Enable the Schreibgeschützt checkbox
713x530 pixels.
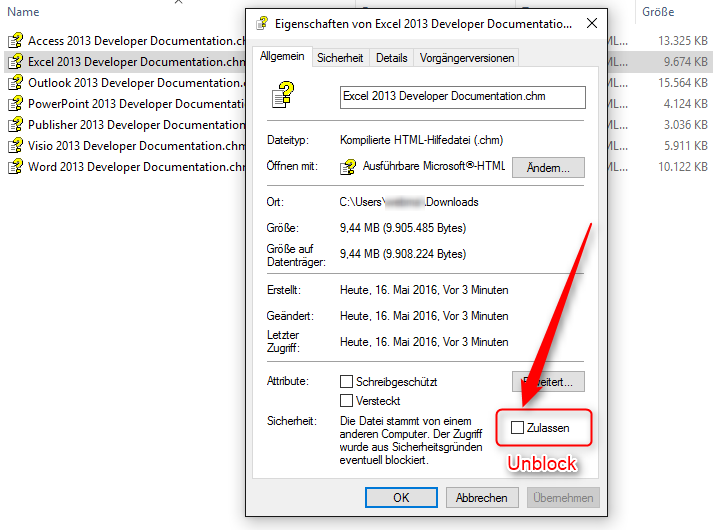(x=346, y=381)
